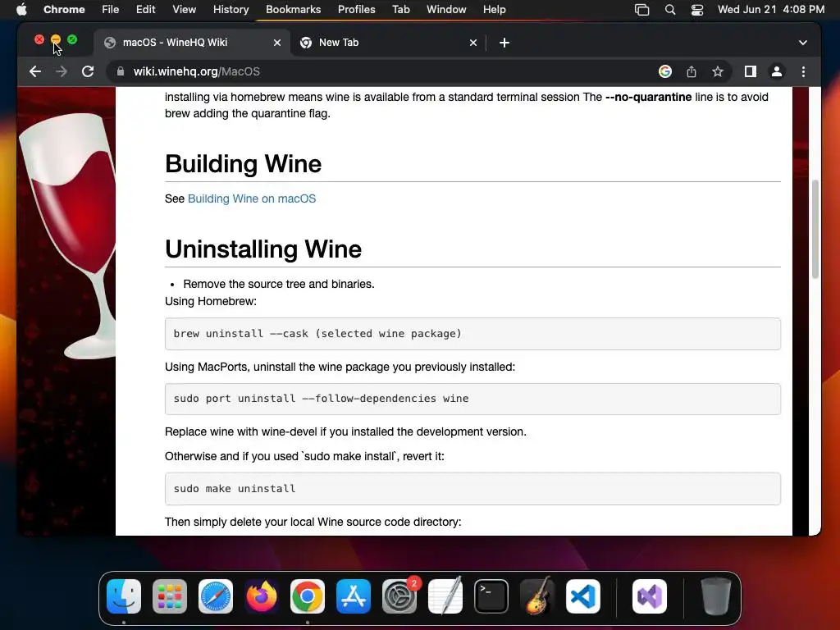Switch to the New Tab tab
840x630 pixels.
click(388, 43)
